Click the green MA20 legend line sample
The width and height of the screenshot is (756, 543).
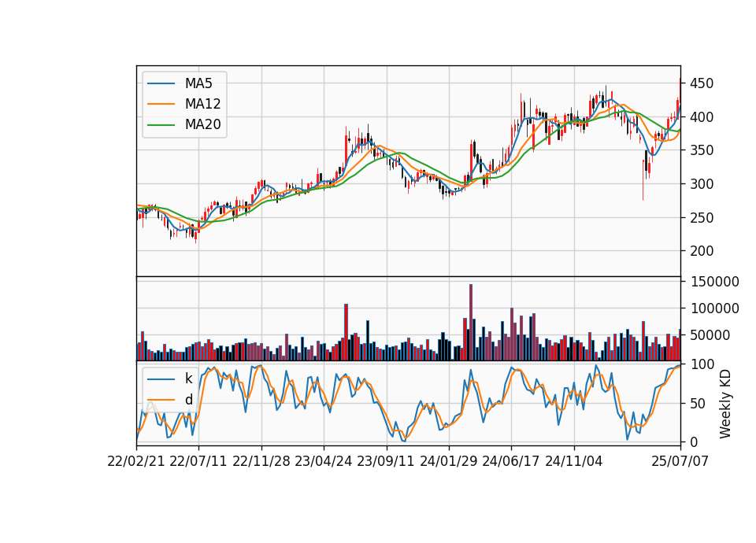pyautogui.click(x=161, y=125)
